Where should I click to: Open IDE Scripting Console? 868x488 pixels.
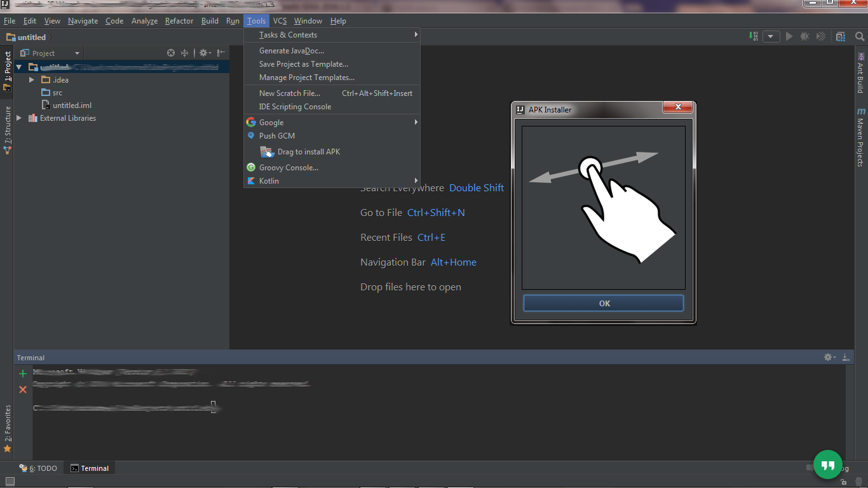[332, 107]
